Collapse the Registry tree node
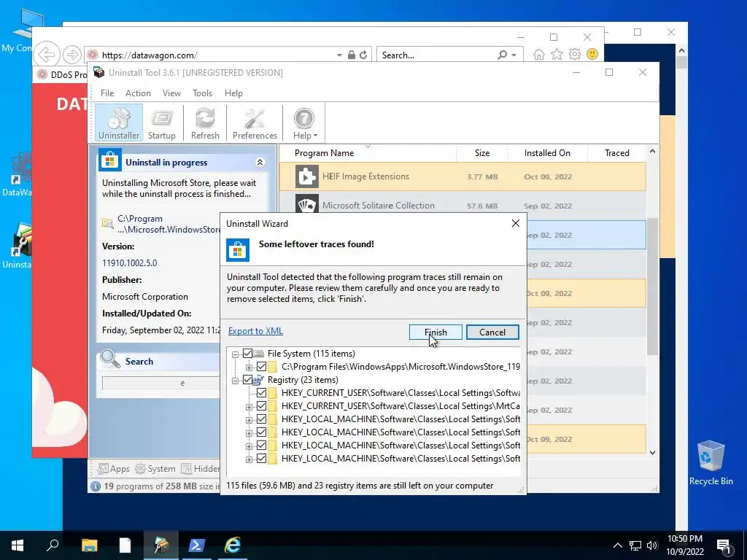This screenshot has width=747, height=560. click(x=235, y=381)
